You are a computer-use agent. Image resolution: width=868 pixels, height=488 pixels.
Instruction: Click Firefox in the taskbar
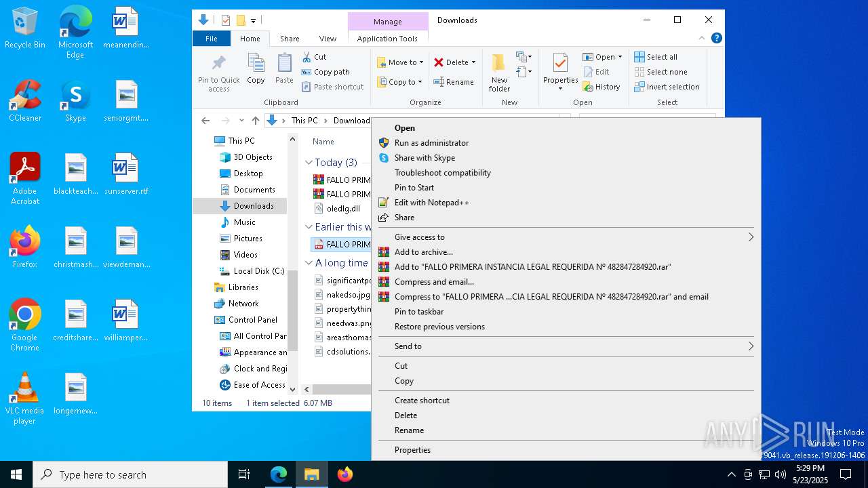(345, 474)
